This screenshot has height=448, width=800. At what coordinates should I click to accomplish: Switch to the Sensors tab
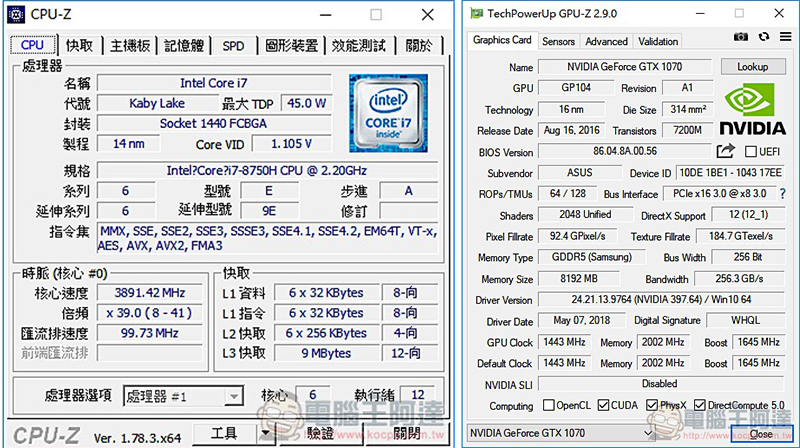tap(558, 42)
